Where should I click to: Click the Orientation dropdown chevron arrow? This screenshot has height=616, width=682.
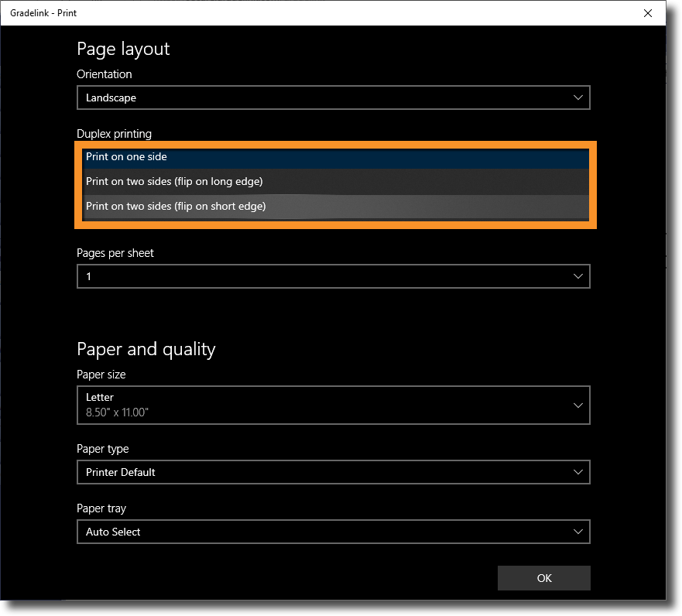pyautogui.click(x=577, y=98)
